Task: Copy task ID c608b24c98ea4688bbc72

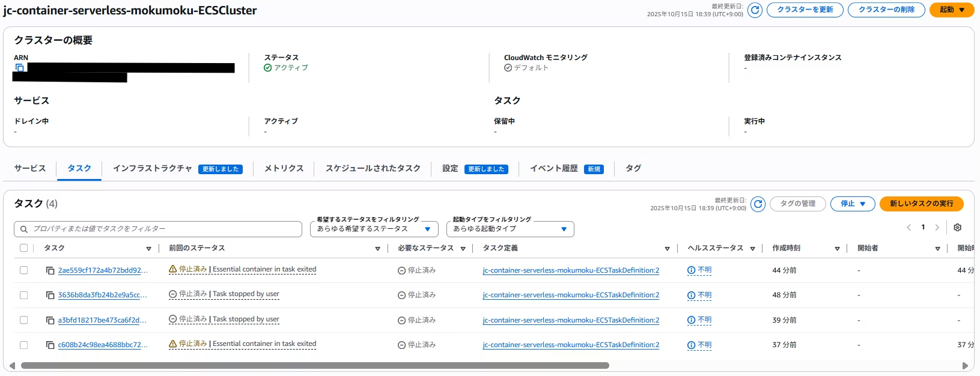Action: point(50,345)
